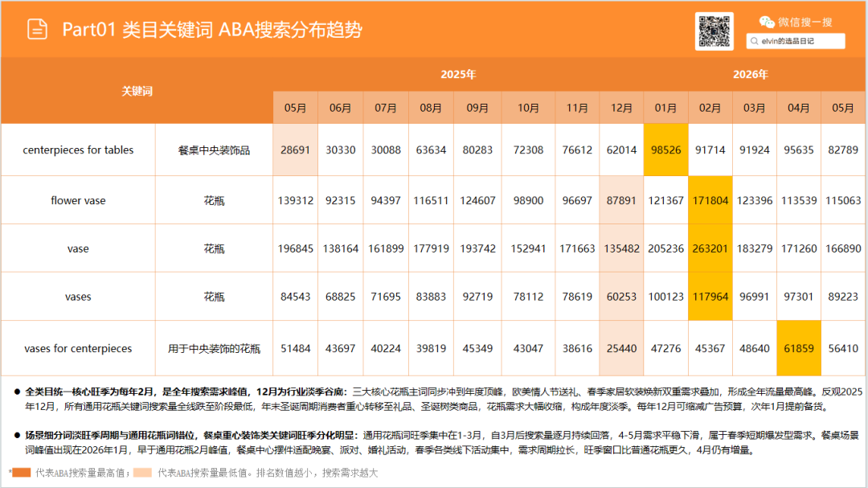The height and width of the screenshot is (488, 868).
Task: Click the flower vase keyword cell
Action: click(x=78, y=200)
